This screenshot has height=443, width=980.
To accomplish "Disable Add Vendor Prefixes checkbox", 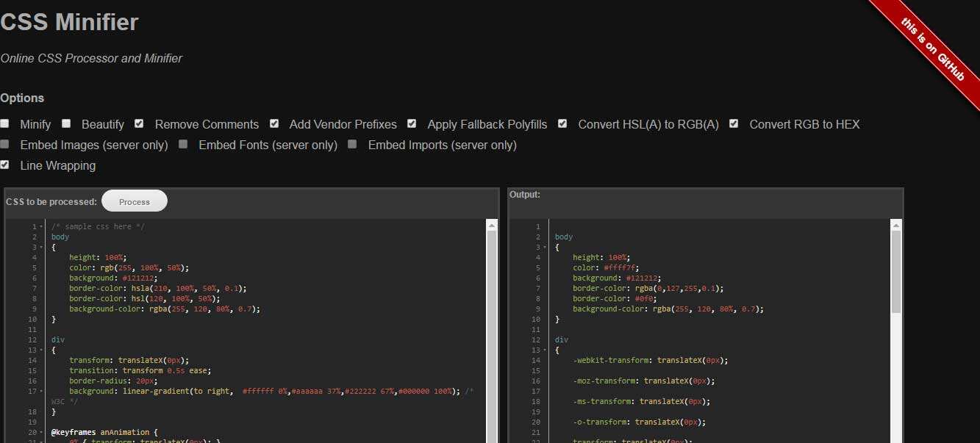I will 274,124.
